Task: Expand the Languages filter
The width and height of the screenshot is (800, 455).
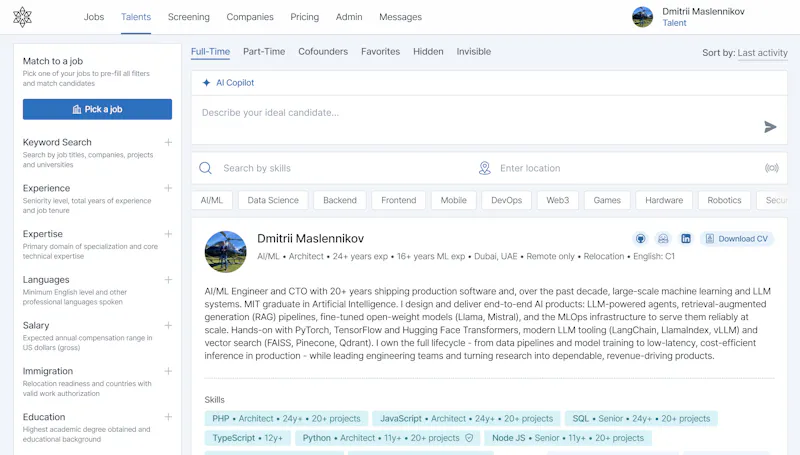Action: point(168,280)
